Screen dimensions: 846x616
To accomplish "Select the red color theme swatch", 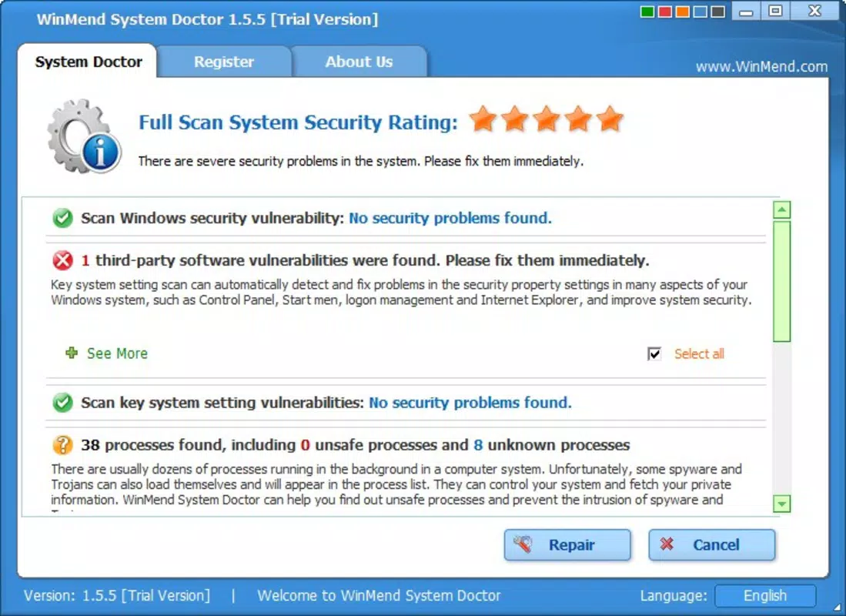I will (665, 12).
